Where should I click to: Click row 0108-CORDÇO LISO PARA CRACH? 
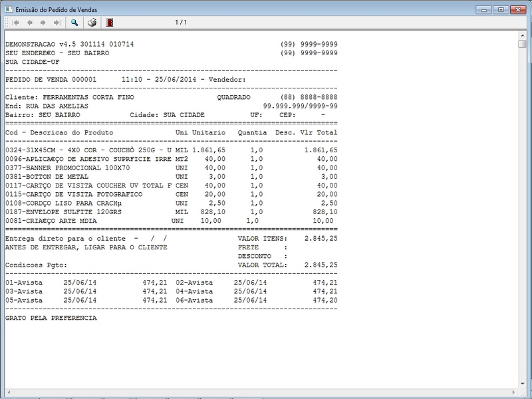click(x=172, y=203)
